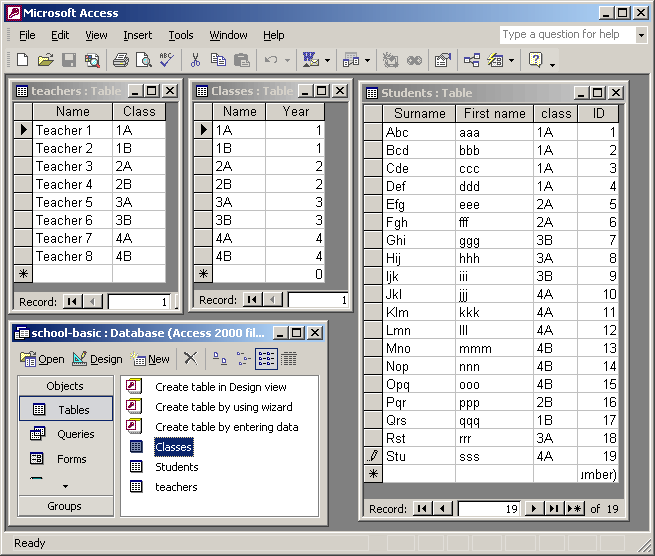Click the Students record number field

point(489,508)
